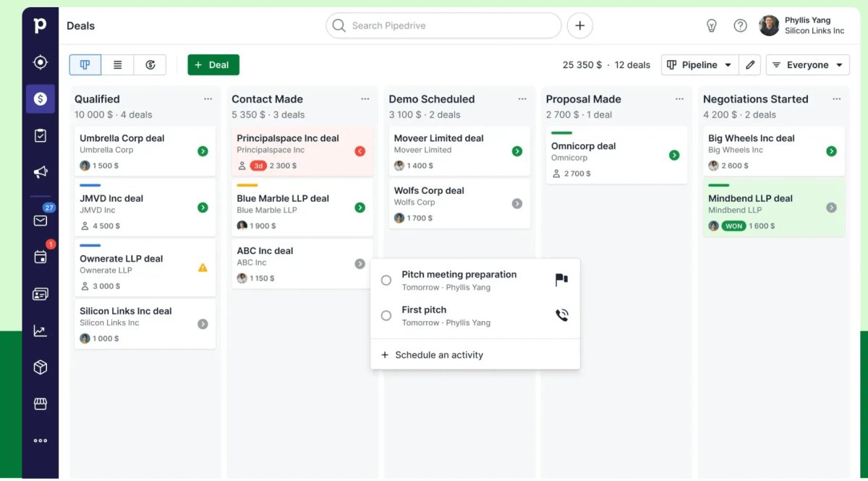Open Products box icon in sidebar
The height and width of the screenshot is (481, 868).
(41, 367)
